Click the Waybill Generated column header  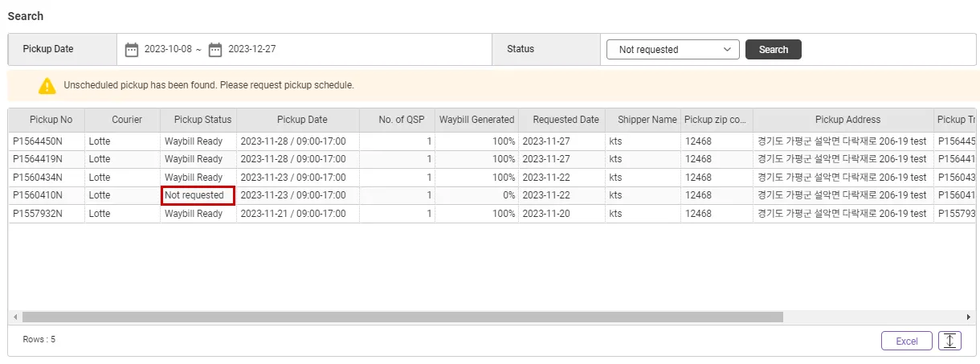476,120
